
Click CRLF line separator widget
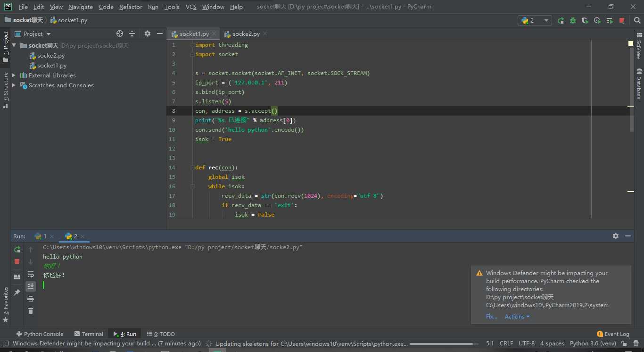click(506, 344)
